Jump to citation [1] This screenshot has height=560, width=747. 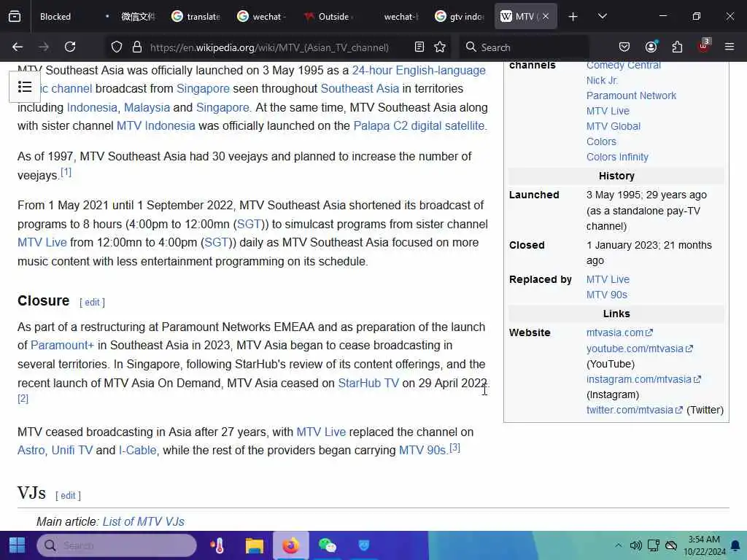click(x=66, y=172)
